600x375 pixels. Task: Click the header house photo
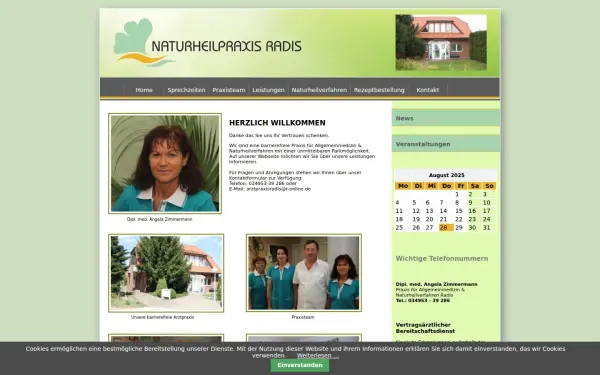click(441, 42)
